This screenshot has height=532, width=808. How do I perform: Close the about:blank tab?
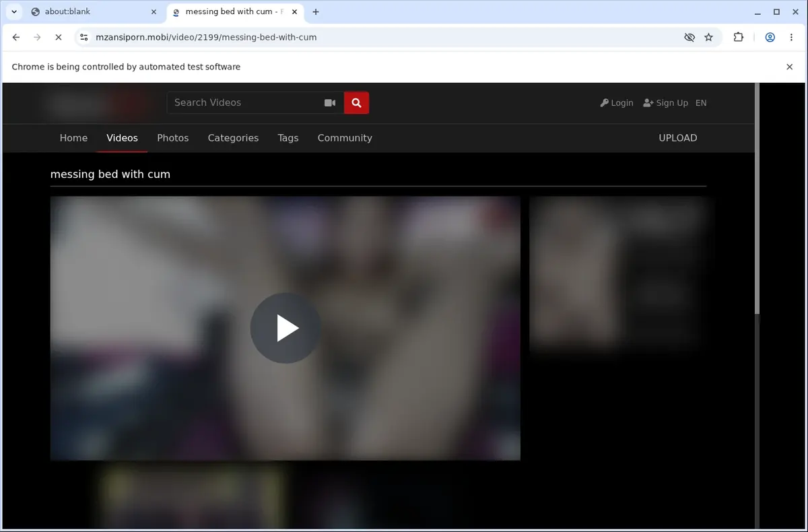[x=154, y=11]
